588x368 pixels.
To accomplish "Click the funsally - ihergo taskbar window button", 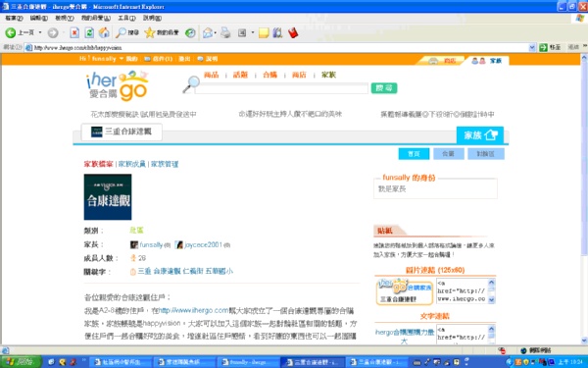I will coord(248,362).
